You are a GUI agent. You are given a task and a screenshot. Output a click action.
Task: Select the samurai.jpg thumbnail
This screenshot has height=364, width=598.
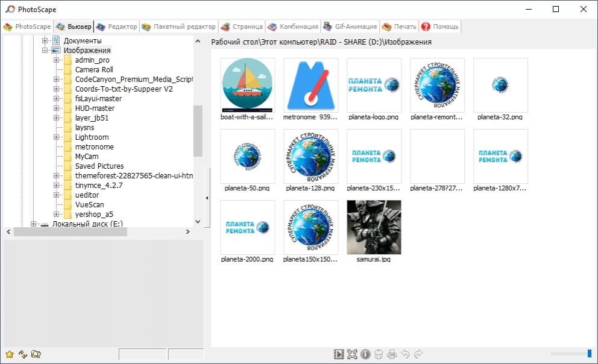[374, 227]
